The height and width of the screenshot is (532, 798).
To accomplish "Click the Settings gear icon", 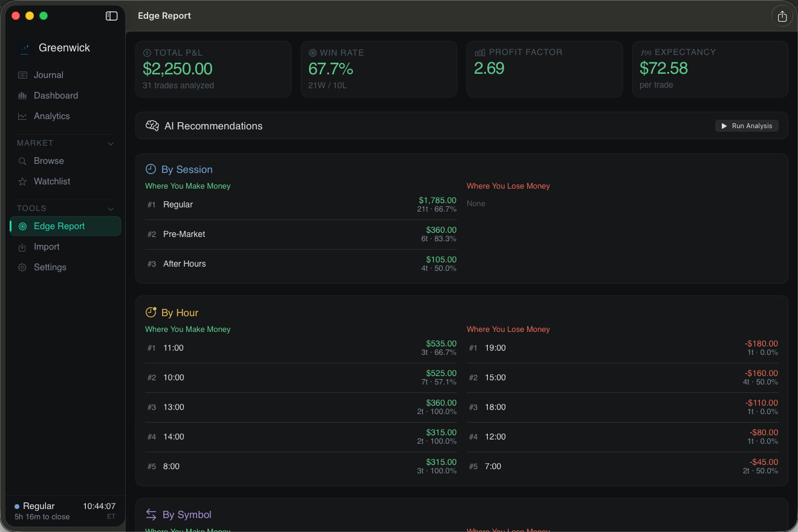I will coord(22,267).
